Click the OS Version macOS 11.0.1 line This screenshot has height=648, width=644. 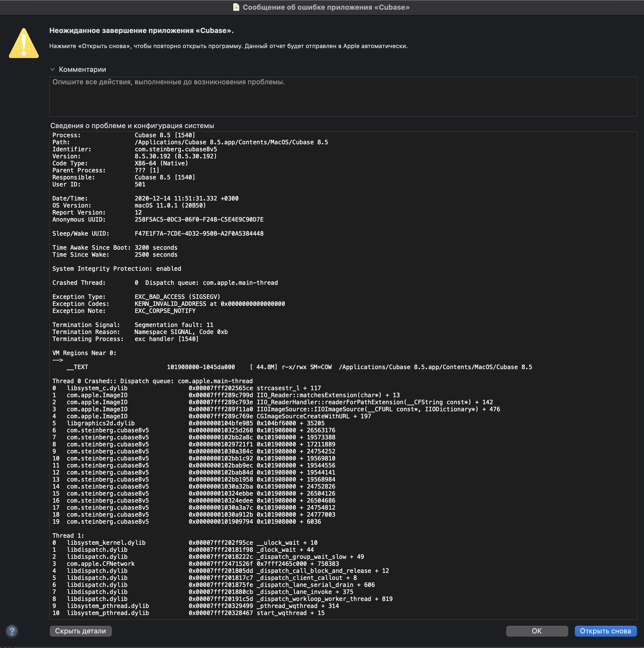pyautogui.click(x=129, y=206)
